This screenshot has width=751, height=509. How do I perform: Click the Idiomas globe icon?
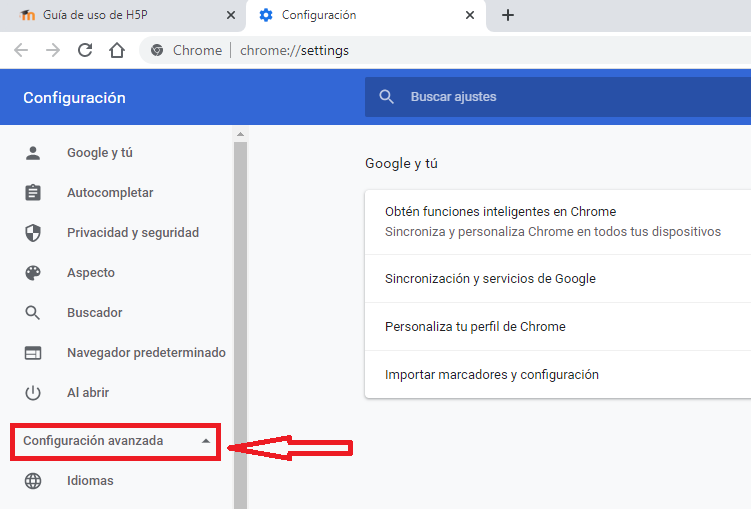(x=33, y=481)
